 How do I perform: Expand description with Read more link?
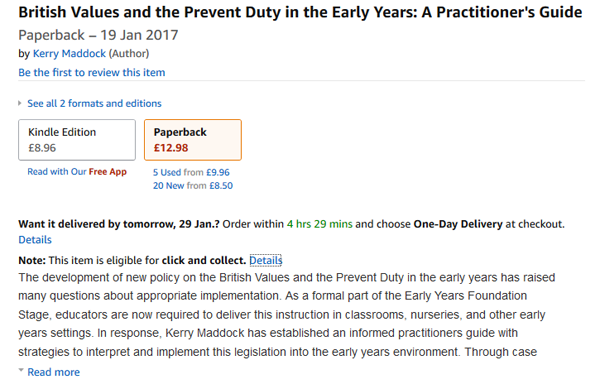coord(54,372)
